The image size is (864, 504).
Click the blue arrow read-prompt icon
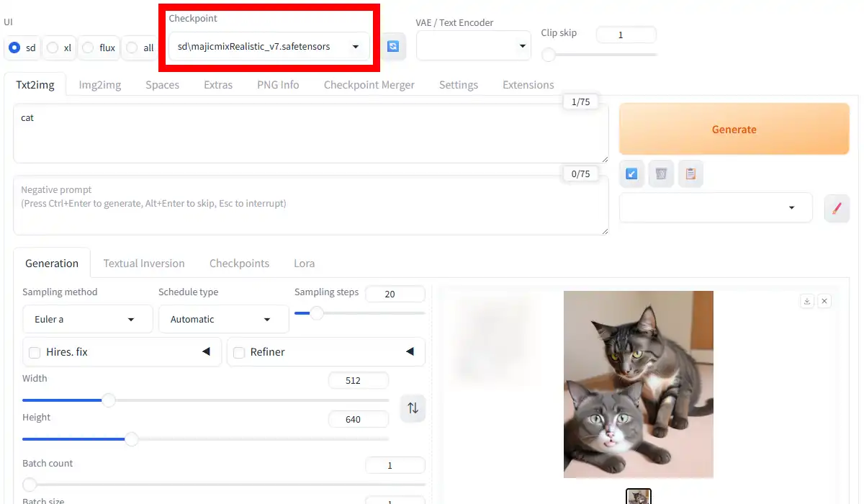[631, 174]
